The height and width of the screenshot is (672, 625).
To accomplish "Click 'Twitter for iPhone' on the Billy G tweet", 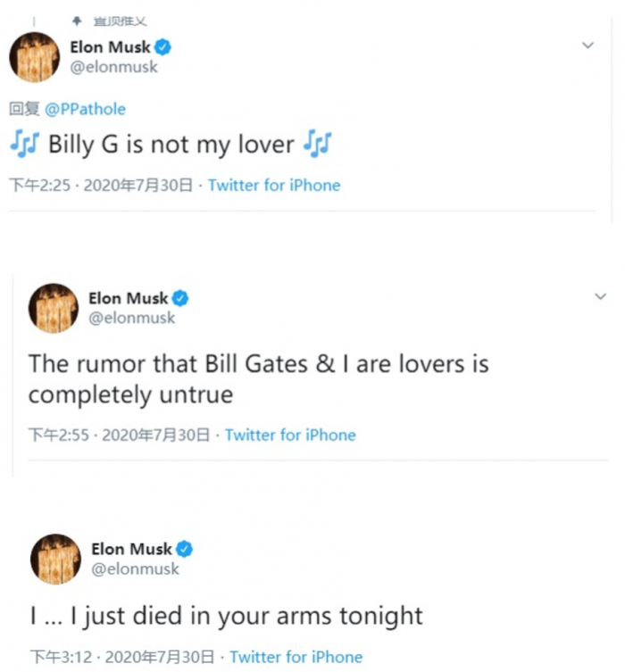I will pos(274,186).
